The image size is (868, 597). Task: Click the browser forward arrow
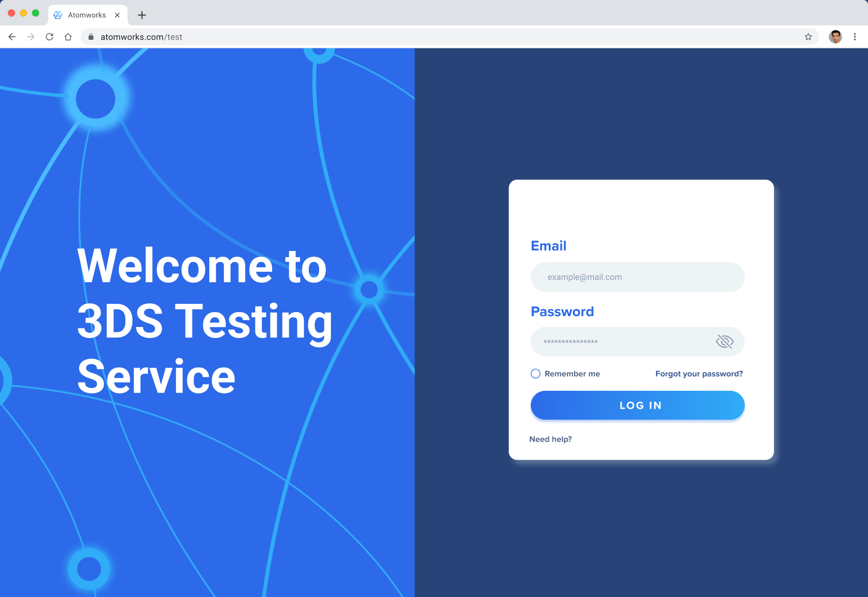click(x=31, y=37)
